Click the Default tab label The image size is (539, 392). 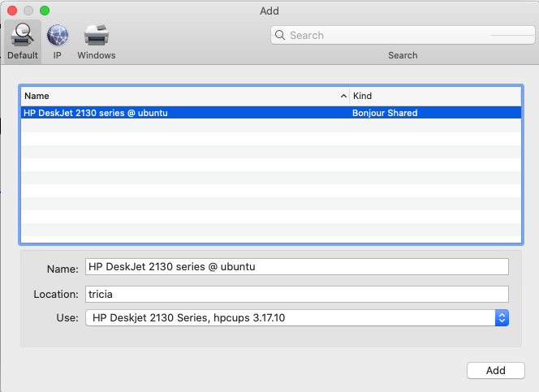tap(23, 55)
